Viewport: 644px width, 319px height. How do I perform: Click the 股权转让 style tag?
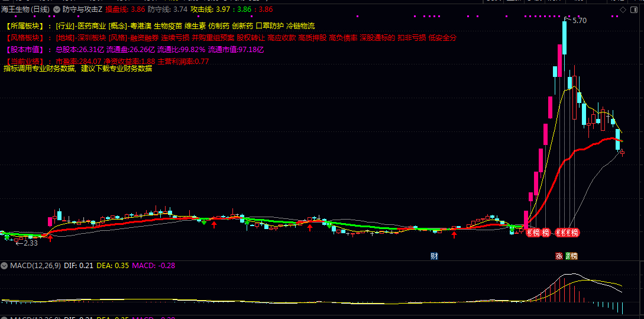click(251, 38)
